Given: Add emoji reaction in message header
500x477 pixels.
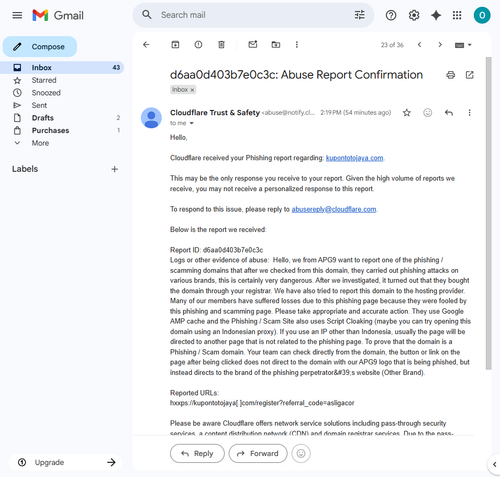Looking at the screenshot, I should click(x=428, y=113).
